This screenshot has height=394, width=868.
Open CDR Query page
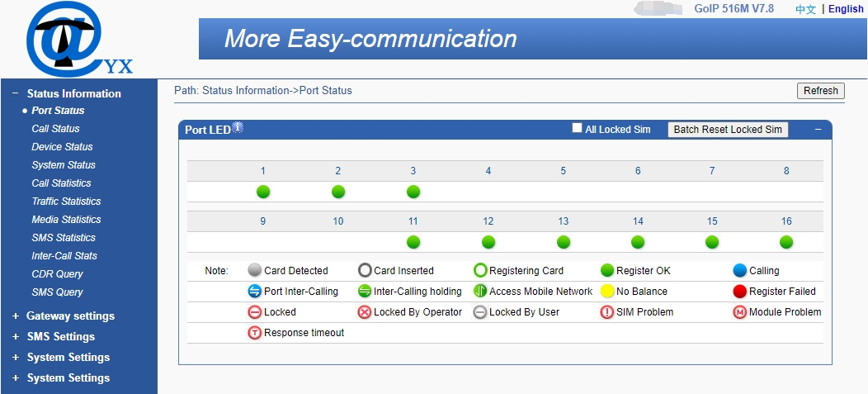(57, 273)
